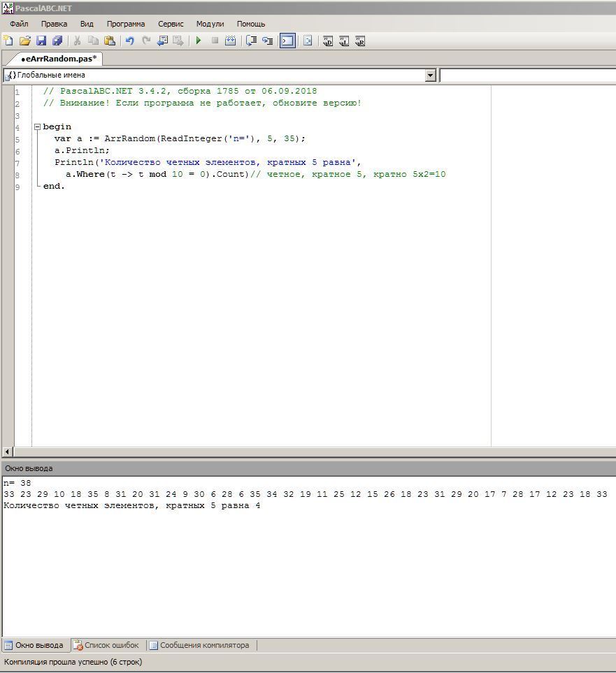Open the Модули menu

coord(210,24)
